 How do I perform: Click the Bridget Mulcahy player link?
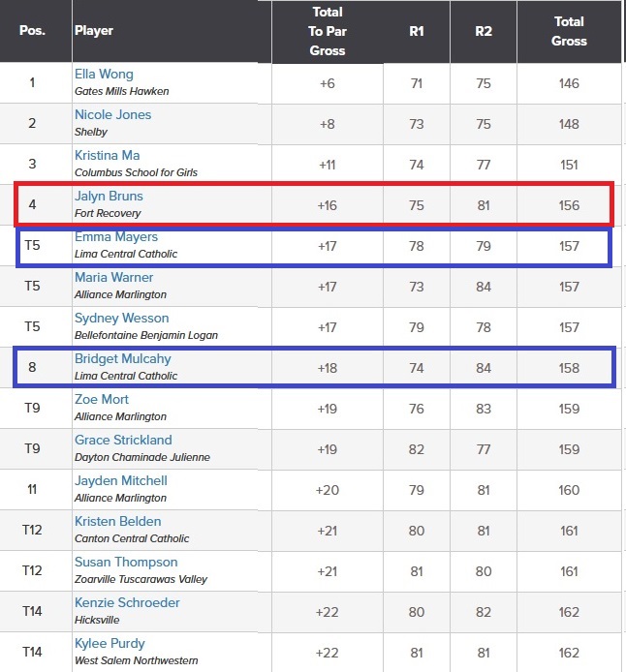(122, 359)
